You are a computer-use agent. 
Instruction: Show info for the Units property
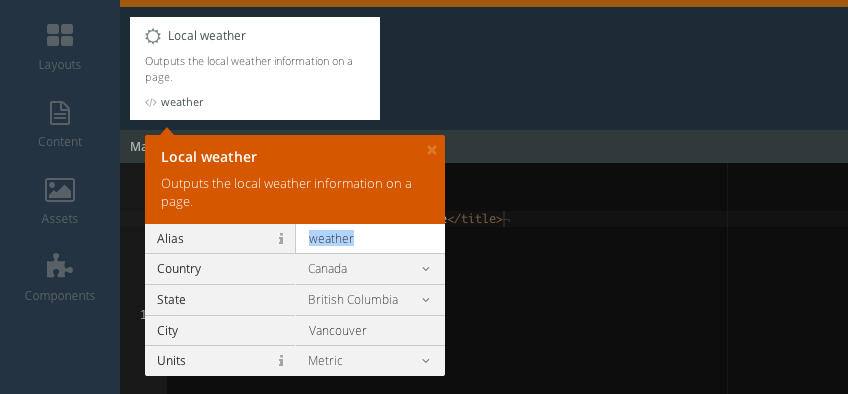281,360
